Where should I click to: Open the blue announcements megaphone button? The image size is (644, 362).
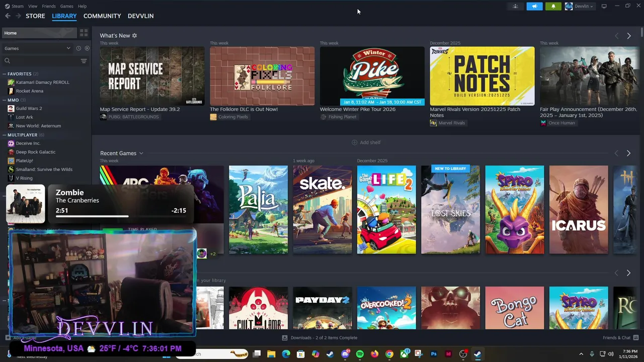click(534, 6)
